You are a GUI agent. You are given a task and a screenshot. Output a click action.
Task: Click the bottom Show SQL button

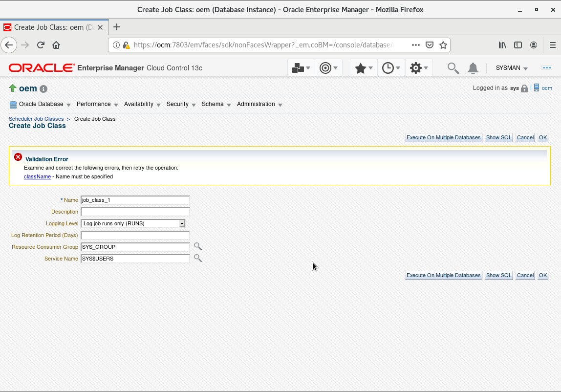point(499,275)
